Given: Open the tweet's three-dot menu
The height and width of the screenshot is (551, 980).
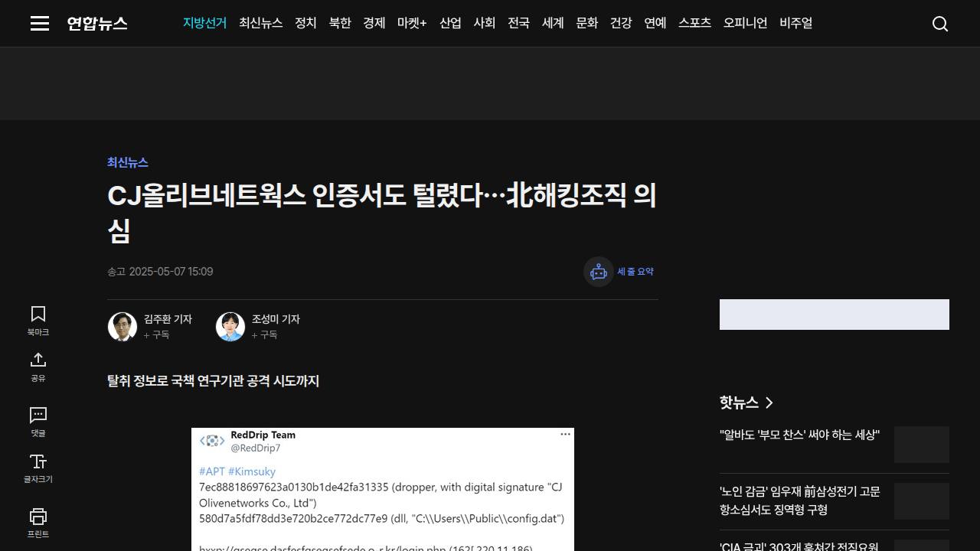Looking at the screenshot, I should tap(565, 434).
